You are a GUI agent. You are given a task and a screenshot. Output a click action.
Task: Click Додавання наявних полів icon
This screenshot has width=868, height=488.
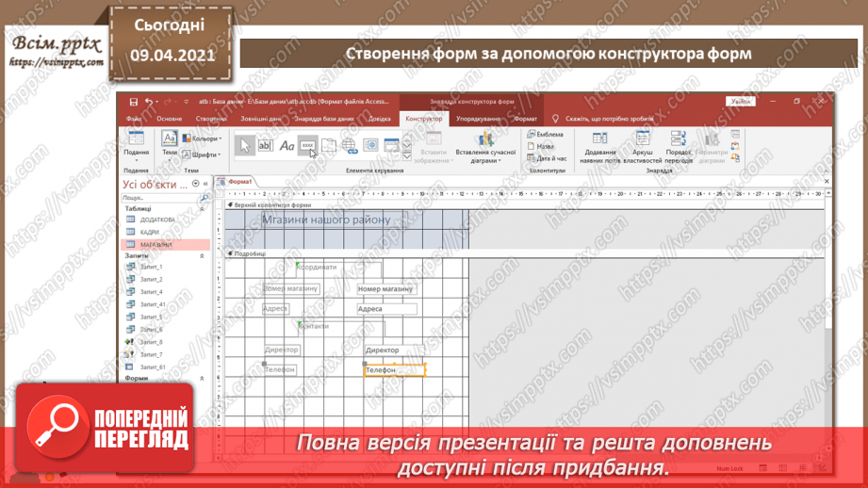point(598,146)
